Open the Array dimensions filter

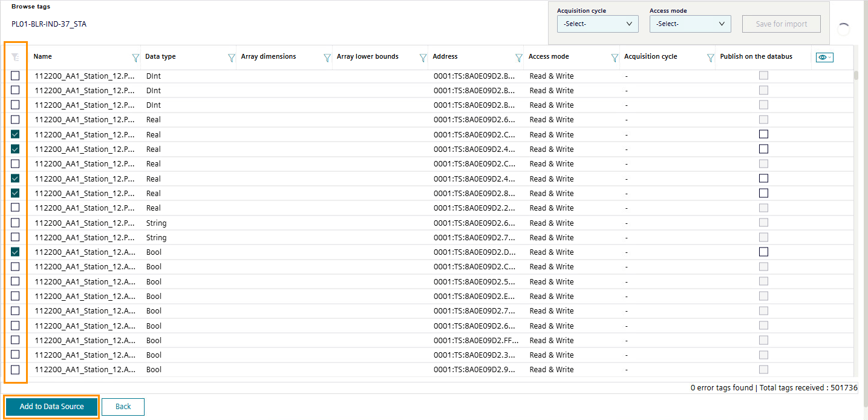pyautogui.click(x=327, y=57)
